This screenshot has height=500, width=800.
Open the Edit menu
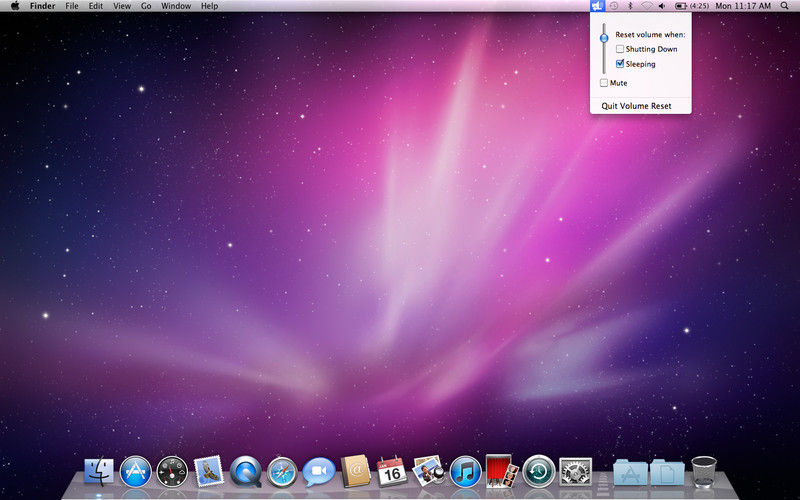tap(95, 6)
